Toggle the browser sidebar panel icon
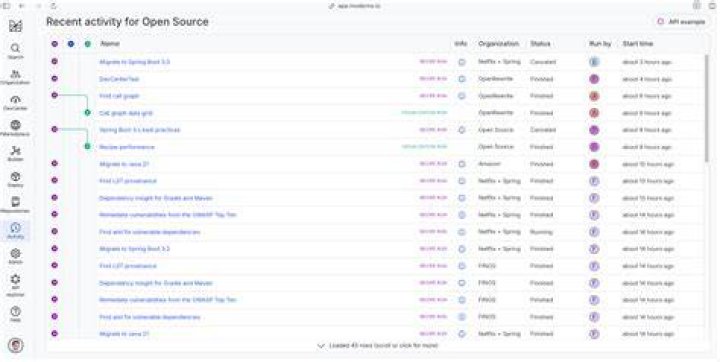 coord(6,6)
